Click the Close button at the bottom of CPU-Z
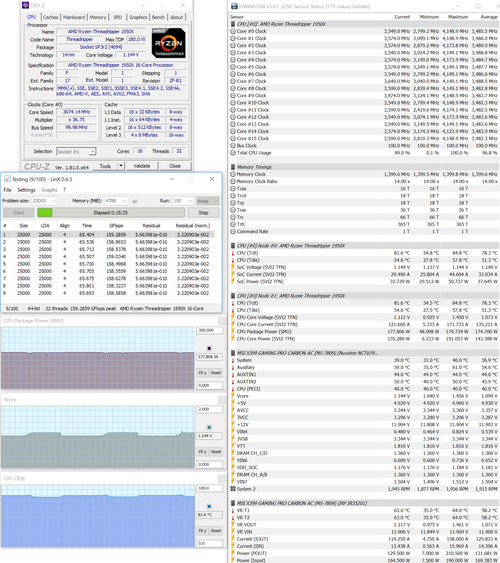Viewport: 500px width, 563px height. (x=175, y=166)
